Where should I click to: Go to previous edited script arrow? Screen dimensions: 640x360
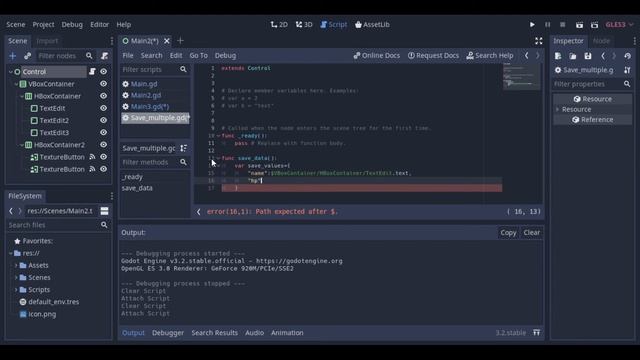[527, 56]
